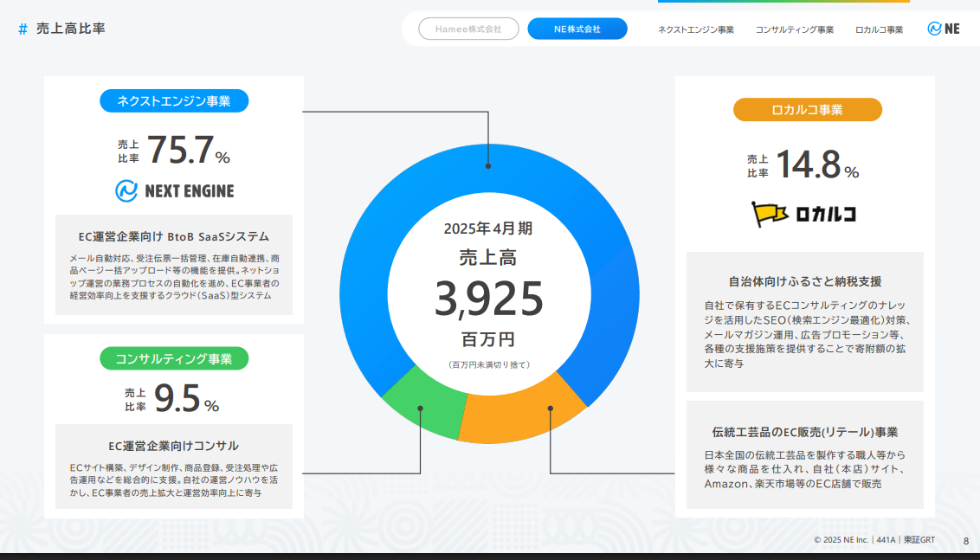980x560 pixels.
Task: Click the 14.8% sales ratio value
Action: (x=817, y=165)
